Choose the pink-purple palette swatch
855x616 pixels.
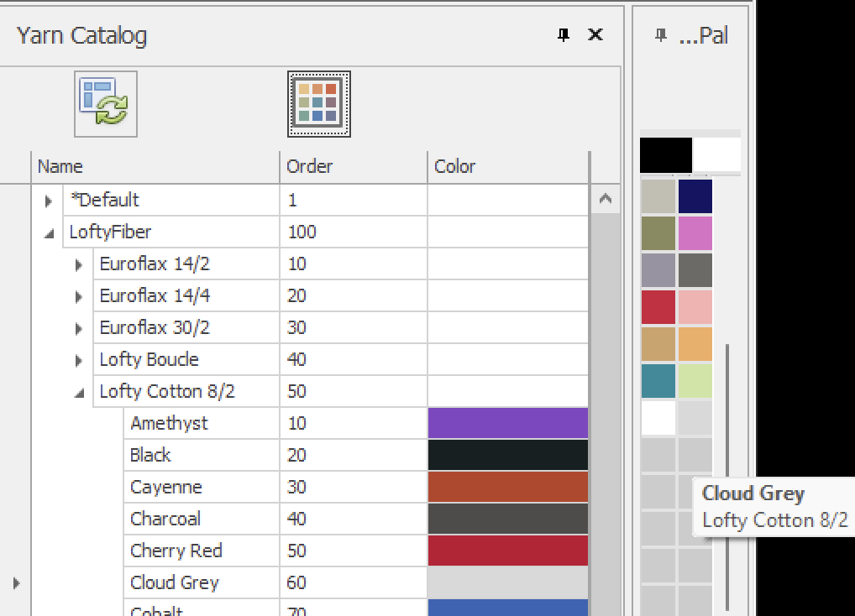click(695, 233)
